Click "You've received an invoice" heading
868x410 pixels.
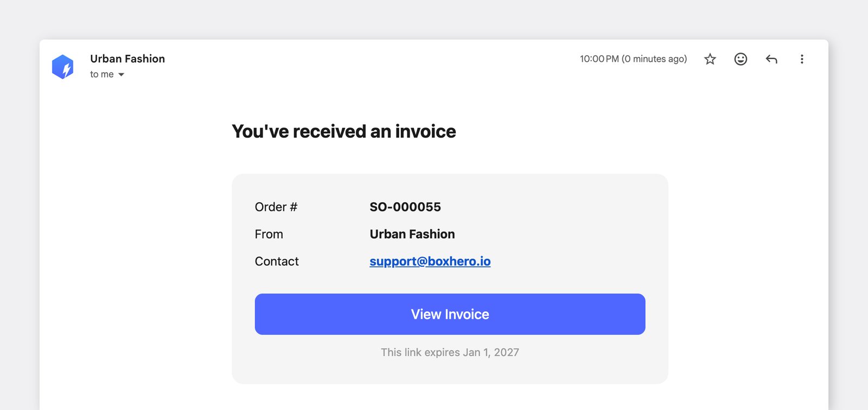344,131
